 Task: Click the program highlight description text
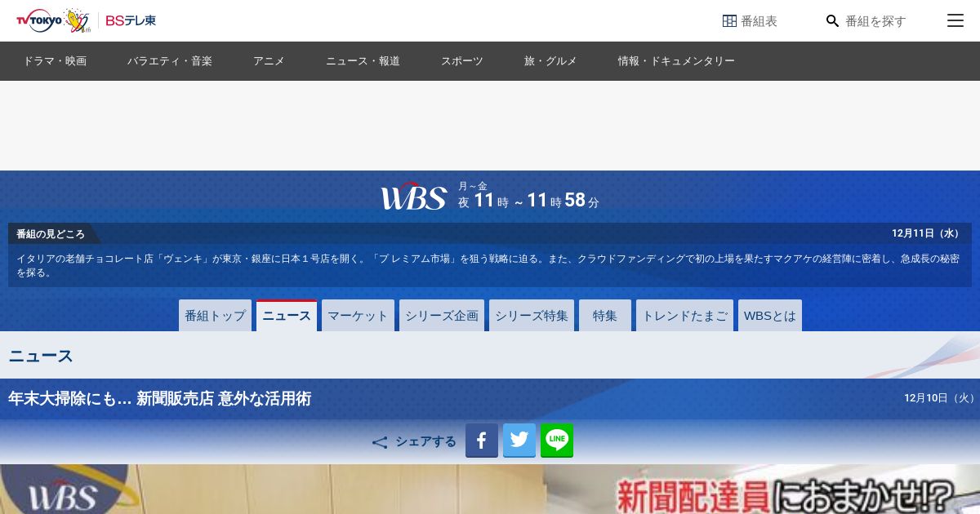488,265
